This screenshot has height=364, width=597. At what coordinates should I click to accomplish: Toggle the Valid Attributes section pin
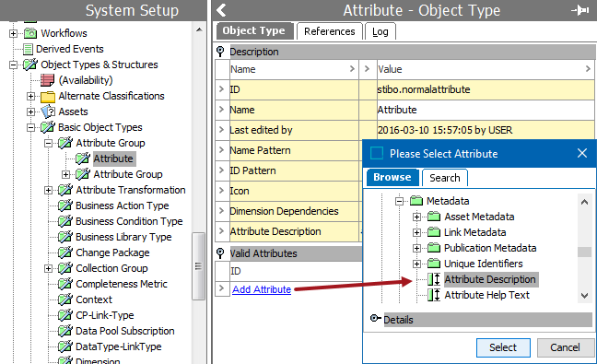(x=220, y=253)
